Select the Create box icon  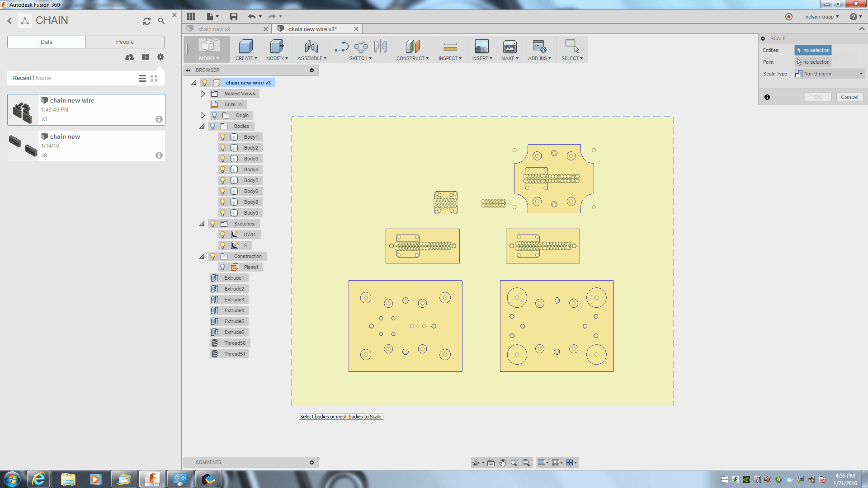245,47
